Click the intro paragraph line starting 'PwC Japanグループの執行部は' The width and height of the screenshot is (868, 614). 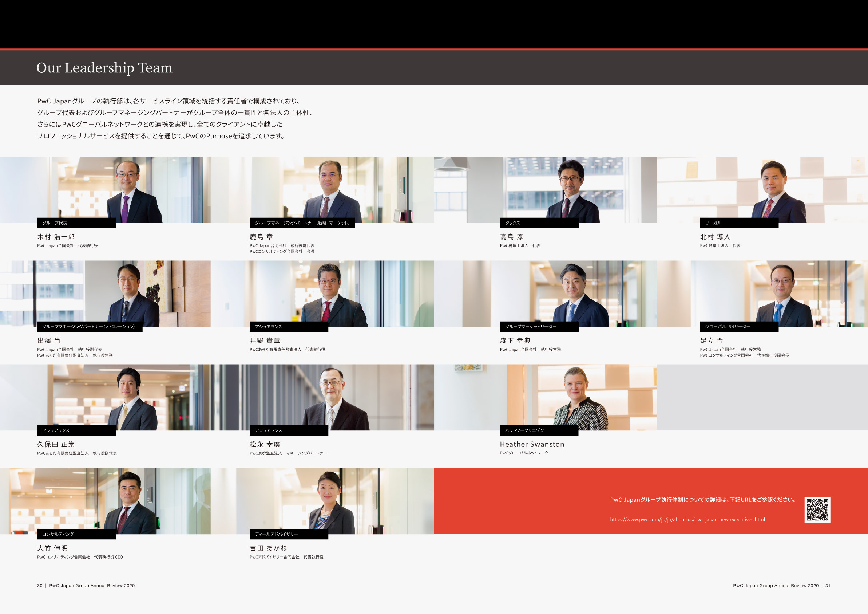pos(169,101)
